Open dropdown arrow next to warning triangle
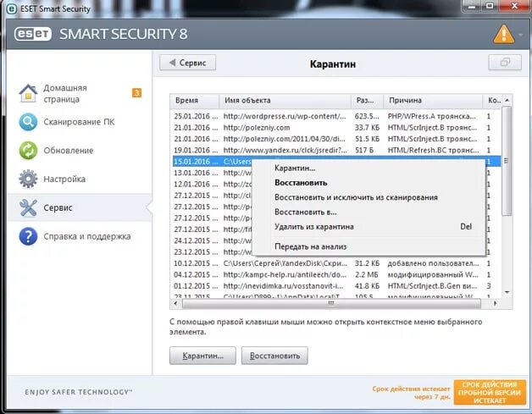 (x=521, y=35)
